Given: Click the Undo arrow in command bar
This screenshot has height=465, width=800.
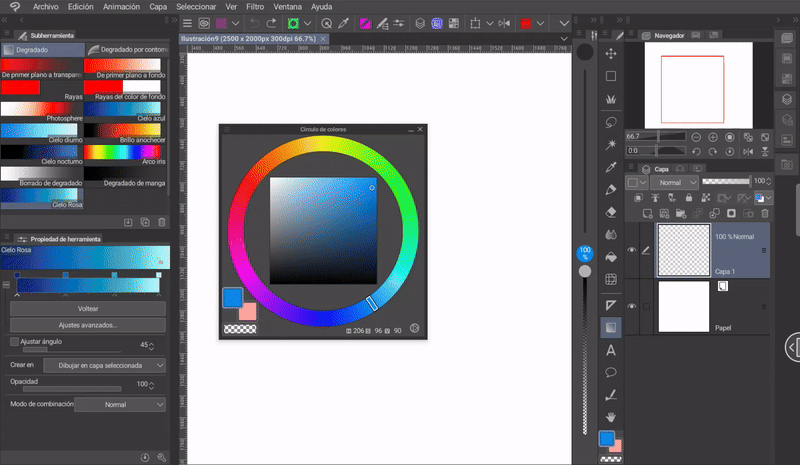Looking at the screenshot, I should click(x=255, y=22).
